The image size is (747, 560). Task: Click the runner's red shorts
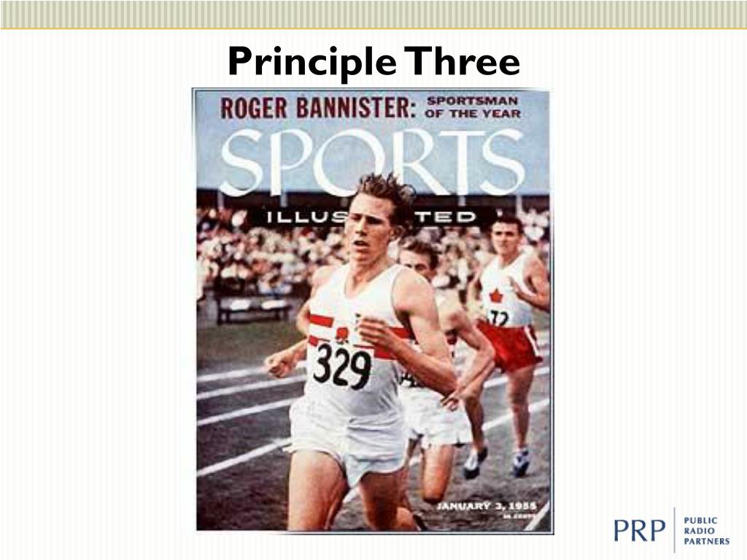511,346
